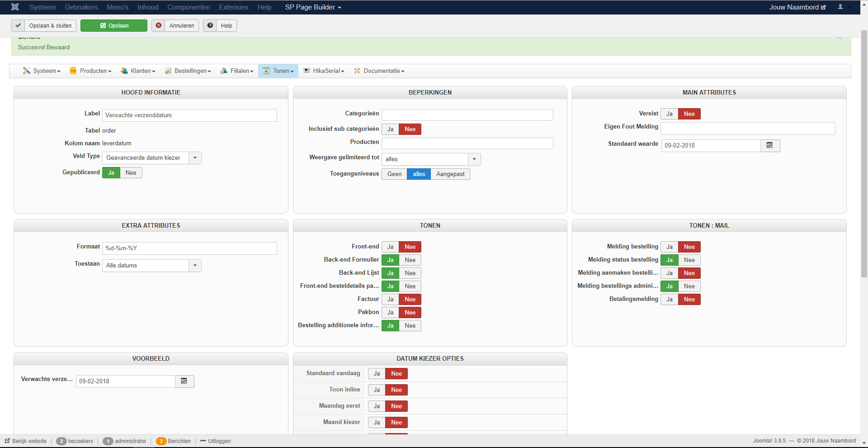Click the Uitloggen dash icon
This screenshot has height=448, width=868.
(203, 441)
